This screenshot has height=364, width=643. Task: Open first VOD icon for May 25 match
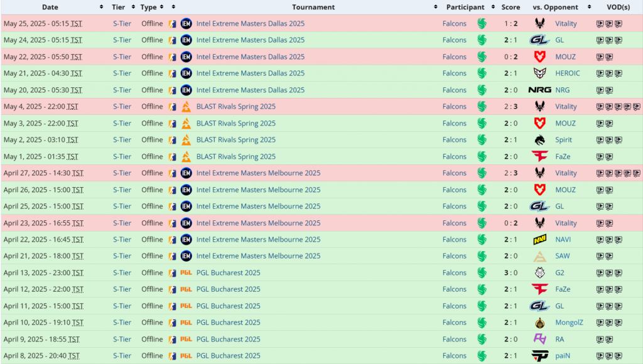point(600,24)
